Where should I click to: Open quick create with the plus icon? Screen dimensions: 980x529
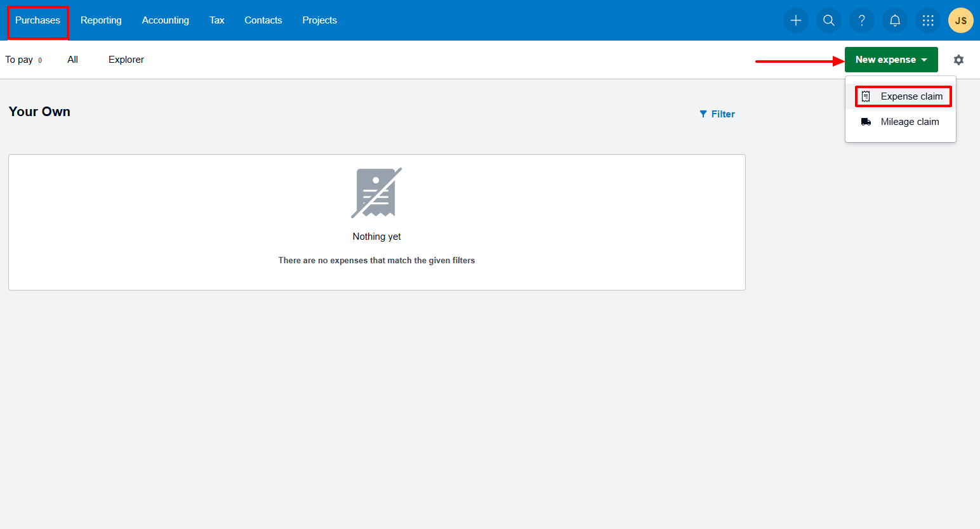795,20
